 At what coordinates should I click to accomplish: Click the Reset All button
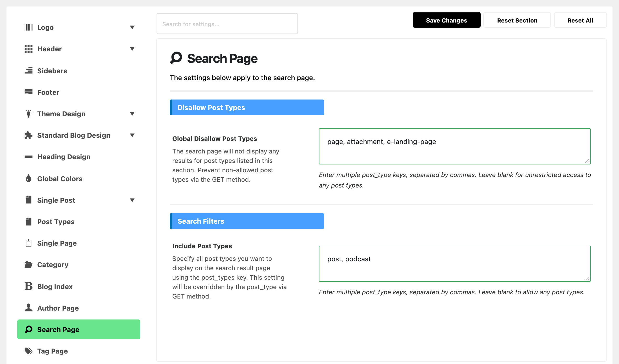click(x=580, y=20)
